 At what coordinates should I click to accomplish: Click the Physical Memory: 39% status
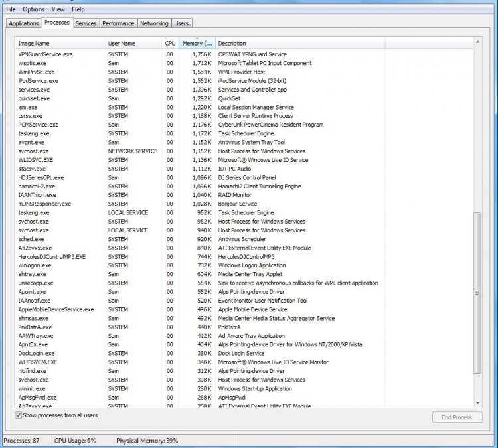(x=147, y=441)
